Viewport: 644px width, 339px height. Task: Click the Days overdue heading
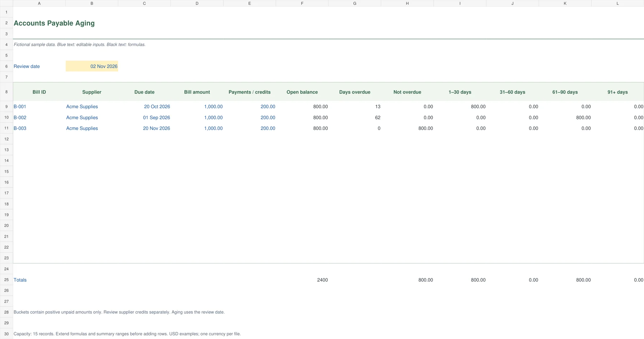click(x=355, y=92)
